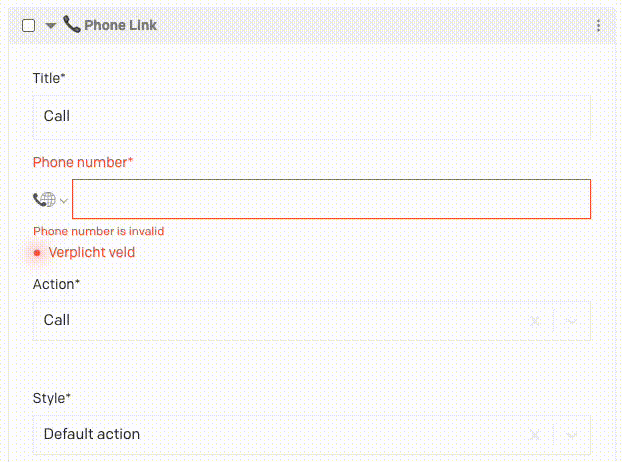Click the Phone Link header title
Image resolution: width=622 pixels, height=462 pixels.
121,25
